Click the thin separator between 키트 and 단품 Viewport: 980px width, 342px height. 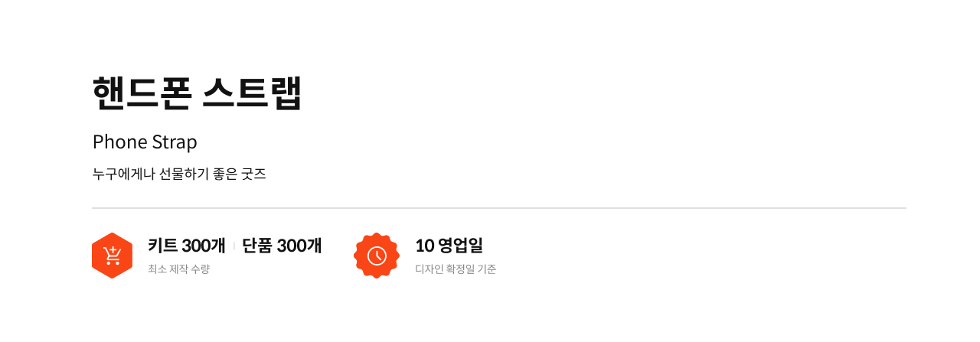[234, 246]
